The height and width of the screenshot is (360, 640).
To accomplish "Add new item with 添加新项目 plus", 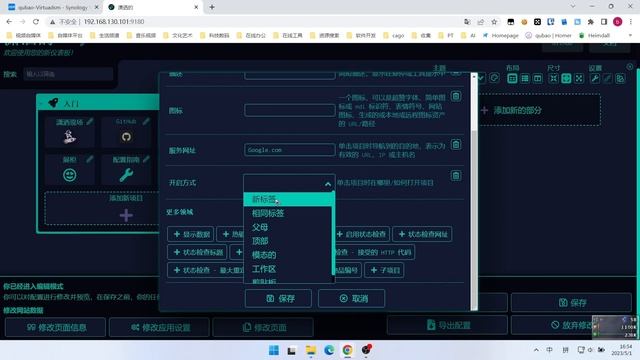I will pyautogui.click(x=126, y=215).
